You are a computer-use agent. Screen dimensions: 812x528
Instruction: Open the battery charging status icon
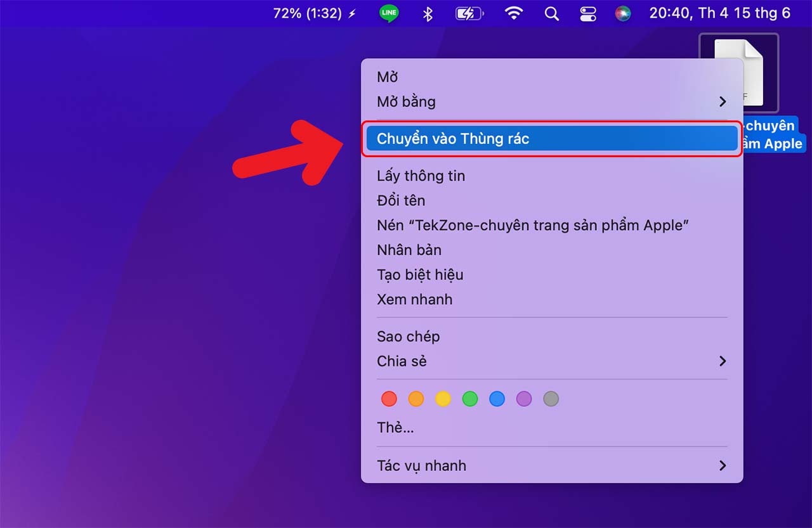pos(469,13)
